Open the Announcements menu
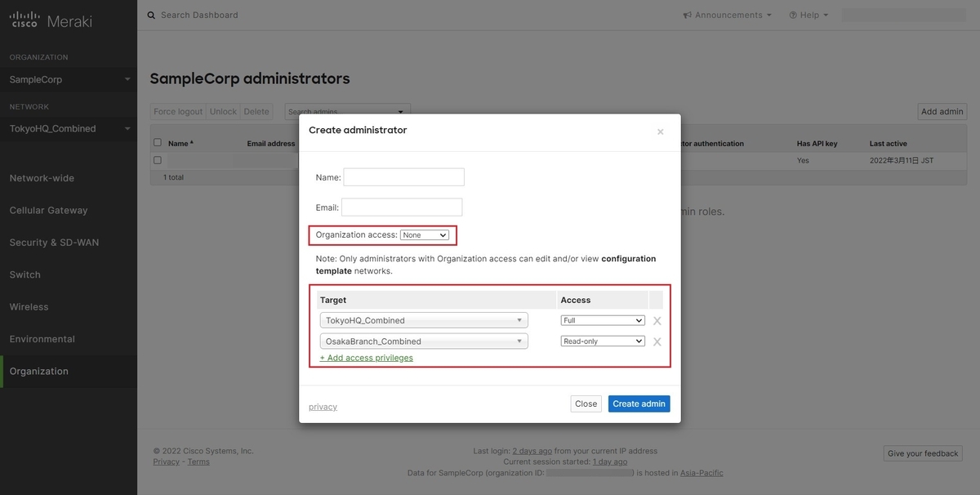 728,15
